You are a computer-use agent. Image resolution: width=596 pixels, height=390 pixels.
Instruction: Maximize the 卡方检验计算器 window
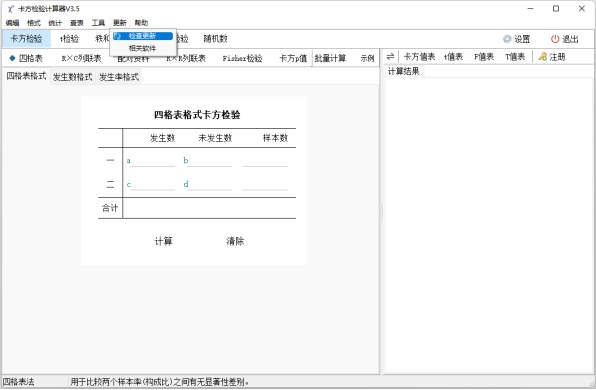tap(556, 9)
